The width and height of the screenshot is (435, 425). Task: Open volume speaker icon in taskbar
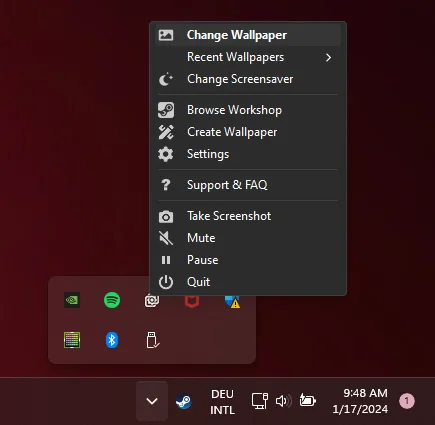(284, 401)
